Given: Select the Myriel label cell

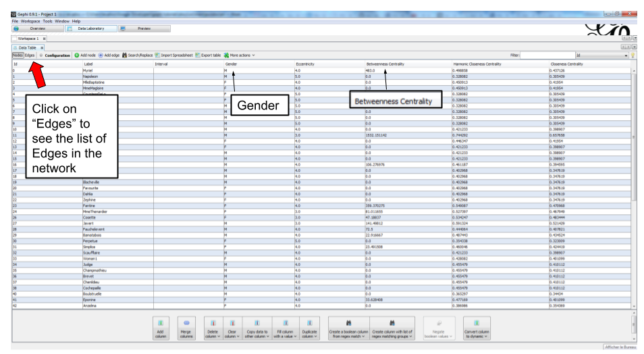Looking at the screenshot, I should tap(118, 71).
